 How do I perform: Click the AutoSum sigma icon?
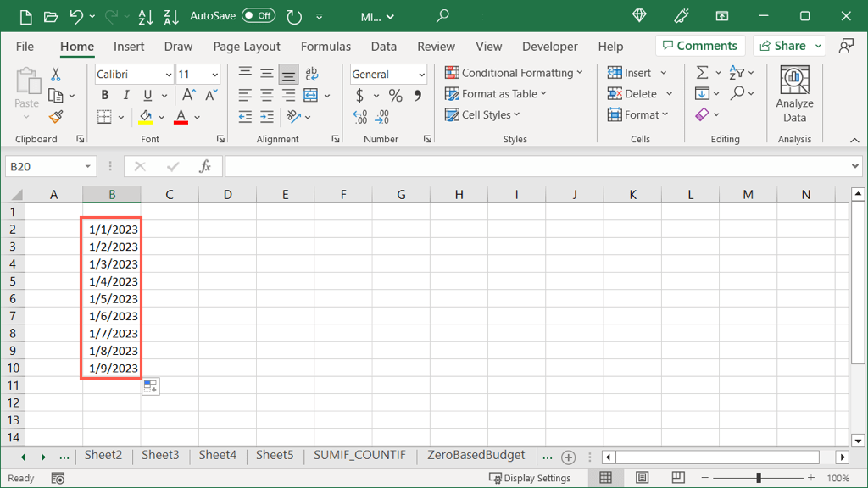(702, 73)
